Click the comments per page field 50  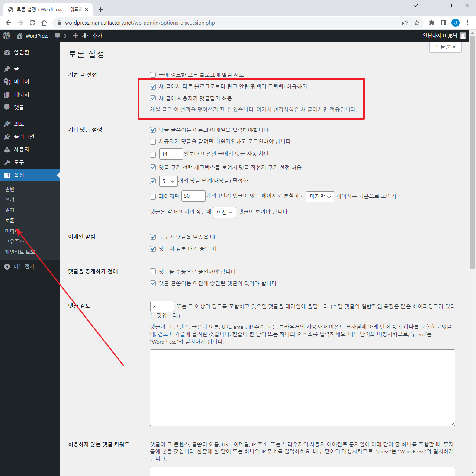point(193,196)
